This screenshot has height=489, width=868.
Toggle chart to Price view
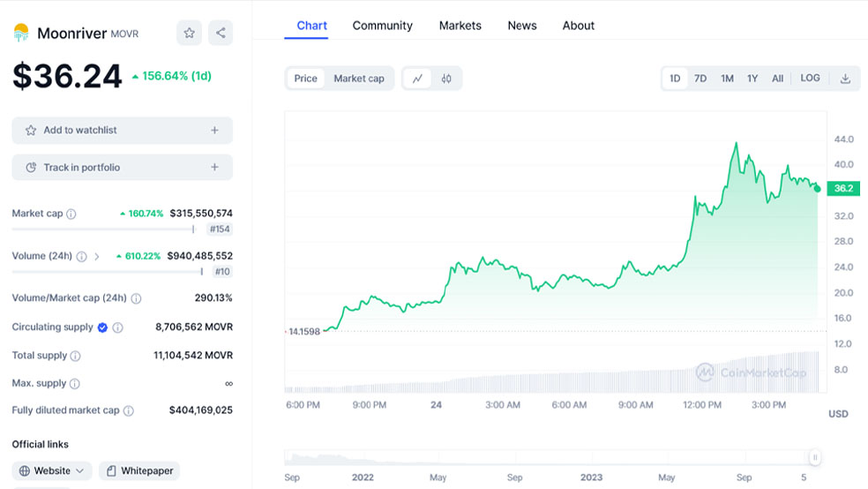pos(305,79)
